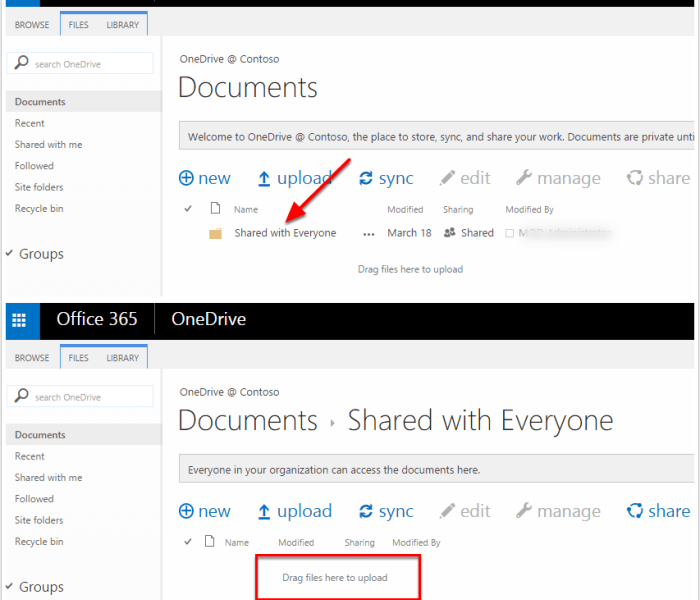
Task: Open Recycle bin in lower sidebar
Action: 39,542
